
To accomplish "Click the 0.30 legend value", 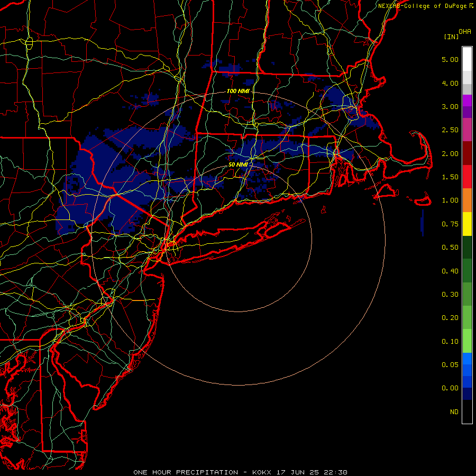I will point(450,295).
